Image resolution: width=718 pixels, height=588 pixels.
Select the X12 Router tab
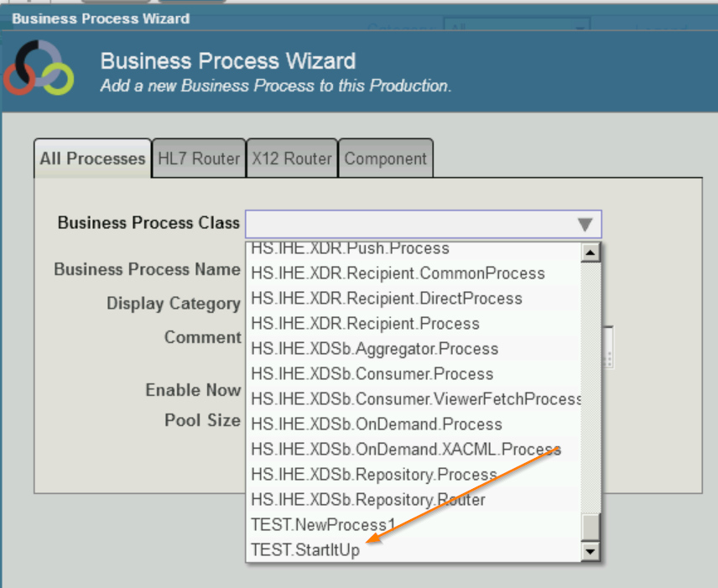tap(291, 159)
